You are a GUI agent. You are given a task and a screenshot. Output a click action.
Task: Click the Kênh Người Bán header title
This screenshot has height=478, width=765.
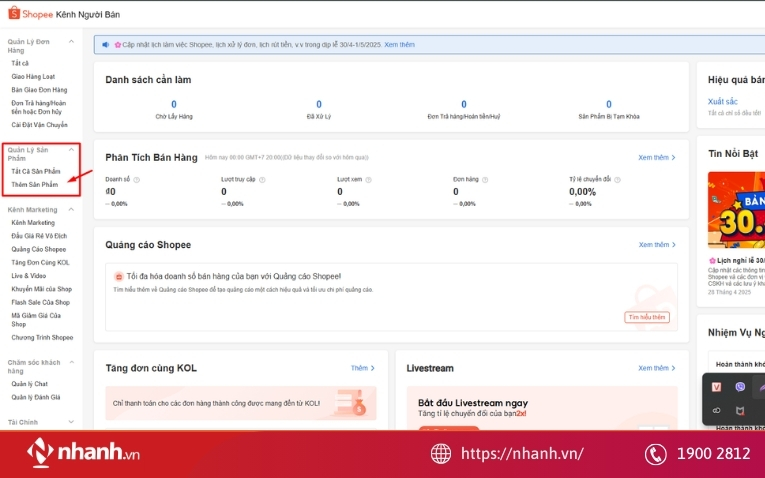pyautogui.click(x=88, y=15)
